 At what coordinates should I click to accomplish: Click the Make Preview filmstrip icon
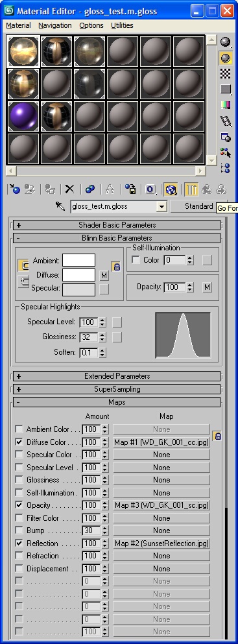(x=225, y=121)
